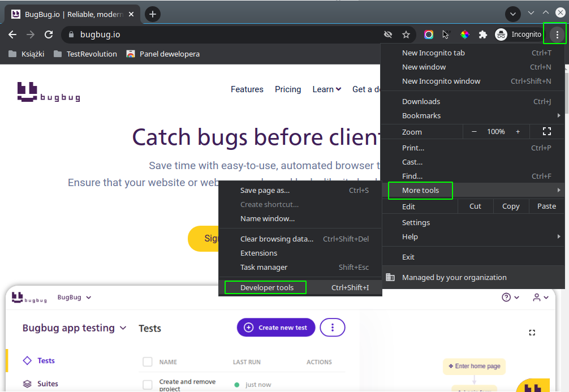569x392 pixels.
Task: Select Save page as... in submenu
Action: 300,190
